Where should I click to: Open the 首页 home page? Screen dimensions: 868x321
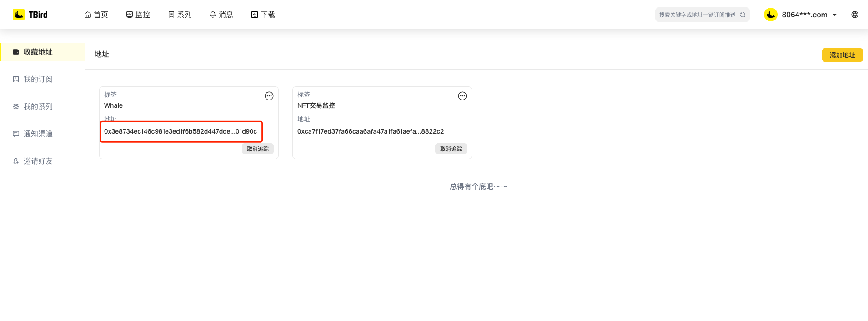point(96,15)
